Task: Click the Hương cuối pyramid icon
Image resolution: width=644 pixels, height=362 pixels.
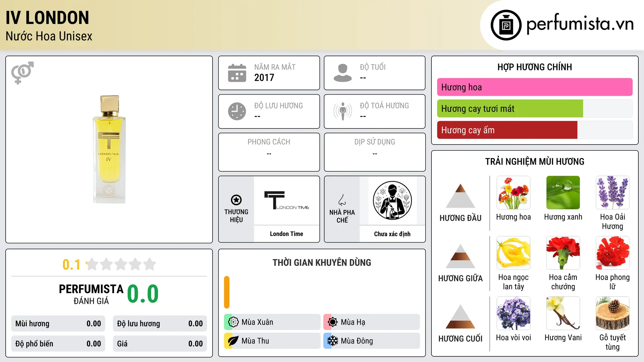Action: click(460, 316)
